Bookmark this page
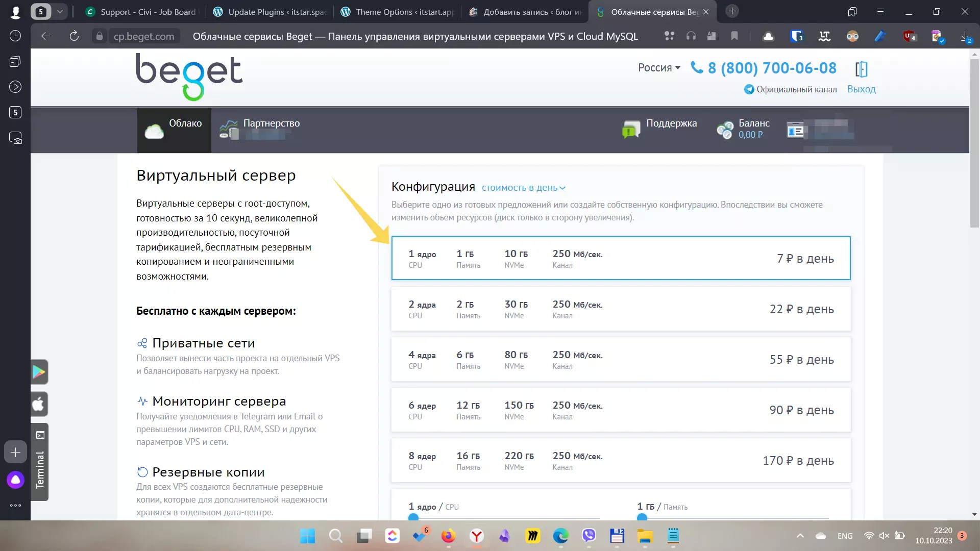The height and width of the screenshot is (551, 980). pyautogui.click(x=734, y=36)
